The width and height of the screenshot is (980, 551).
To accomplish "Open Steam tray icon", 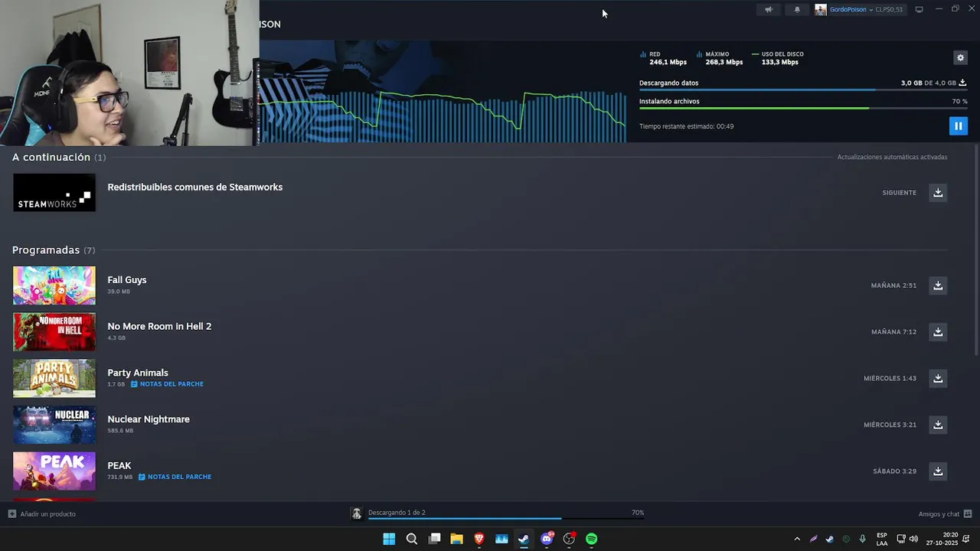I will (830, 539).
